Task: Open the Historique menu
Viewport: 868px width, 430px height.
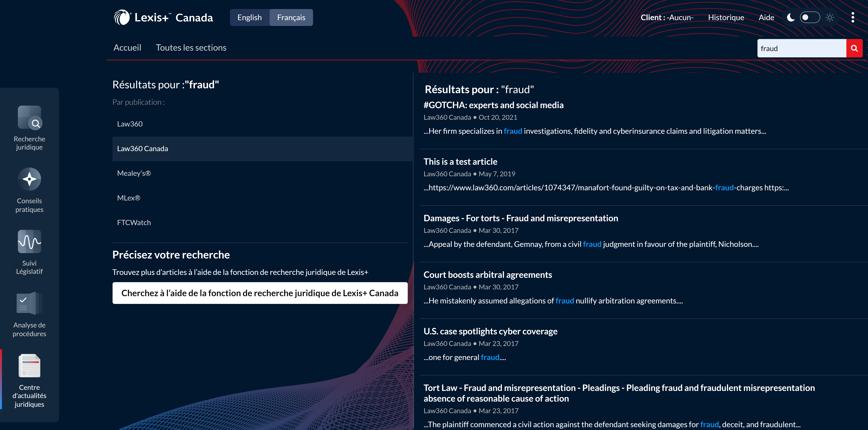Action: pos(726,18)
